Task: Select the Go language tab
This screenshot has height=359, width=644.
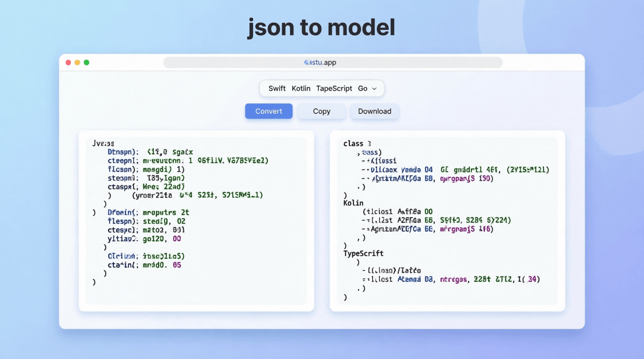Action: pos(361,88)
